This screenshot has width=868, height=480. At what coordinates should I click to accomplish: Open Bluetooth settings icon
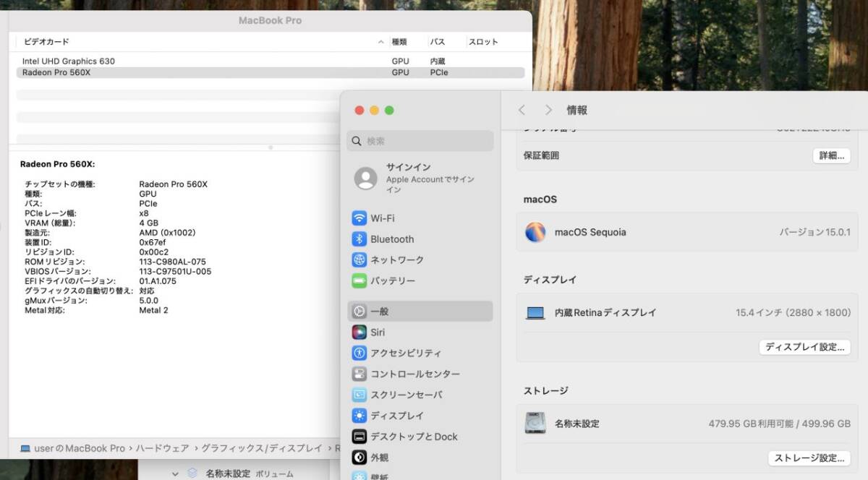[x=359, y=239]
